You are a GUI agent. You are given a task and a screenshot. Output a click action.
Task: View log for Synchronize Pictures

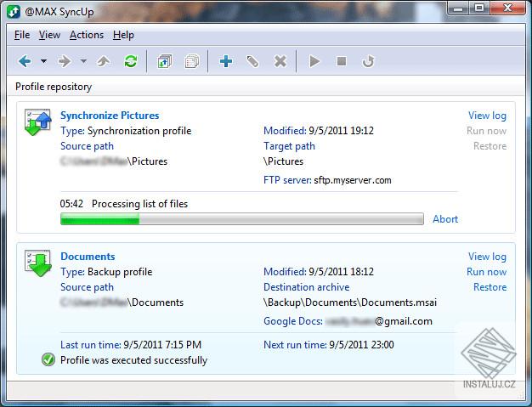coord(487,116)
